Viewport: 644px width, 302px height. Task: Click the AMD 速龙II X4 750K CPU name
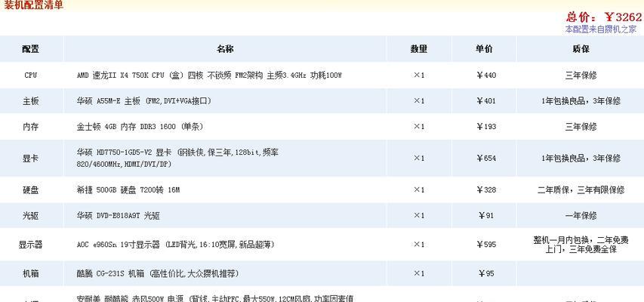coord(209,75)
